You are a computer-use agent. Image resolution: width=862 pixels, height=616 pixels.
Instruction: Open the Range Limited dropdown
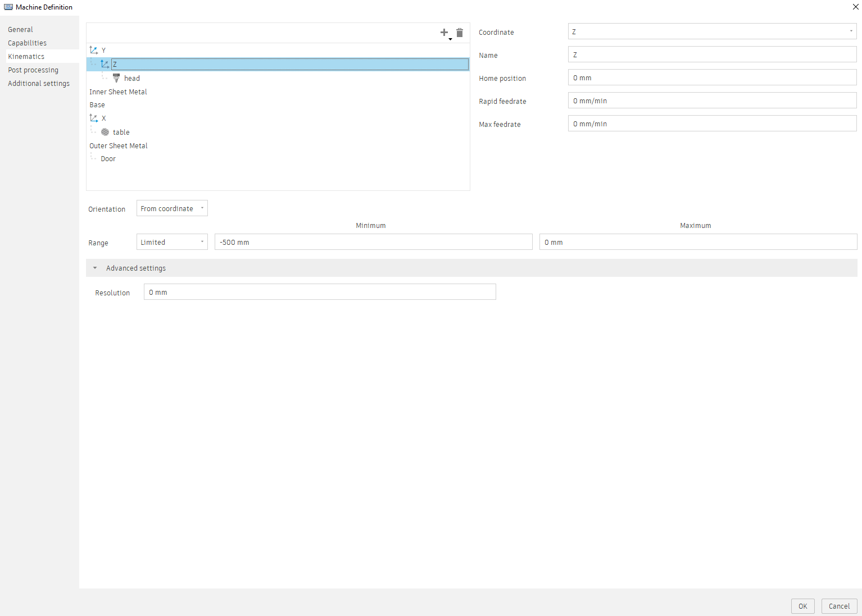pyautogui.click(x=172, y=242)
